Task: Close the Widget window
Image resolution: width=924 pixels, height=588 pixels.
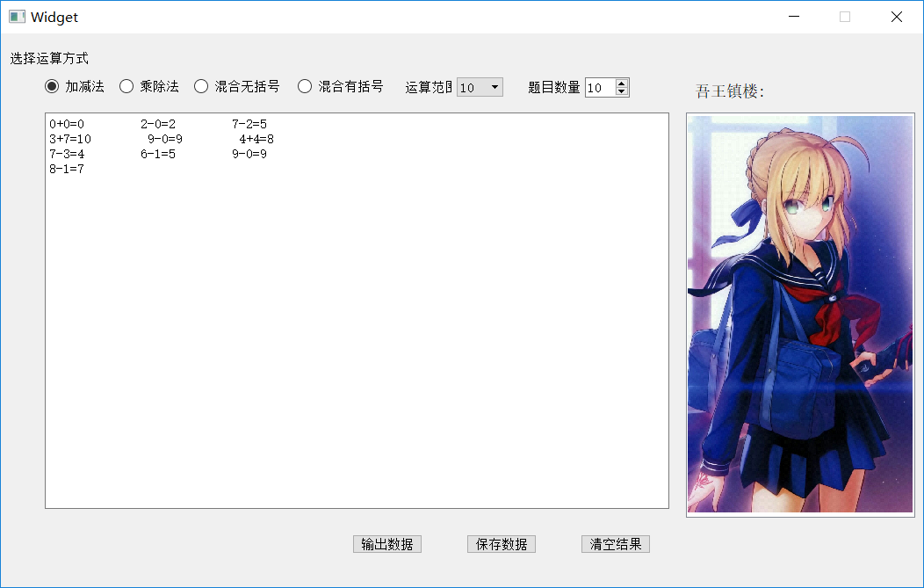Action: 896,17
